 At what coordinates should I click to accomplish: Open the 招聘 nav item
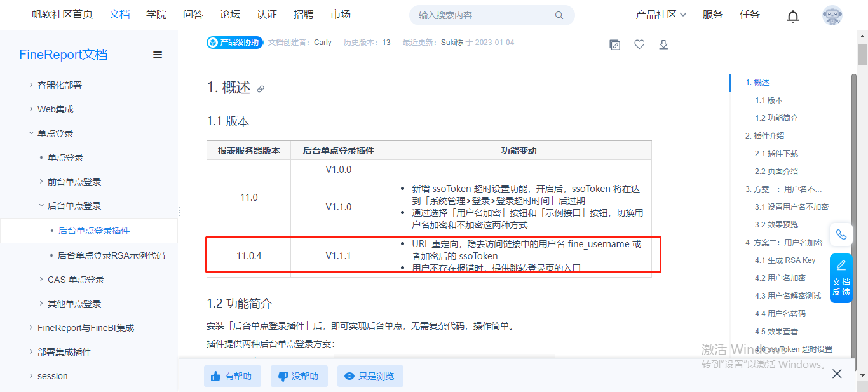coord(304,15)
